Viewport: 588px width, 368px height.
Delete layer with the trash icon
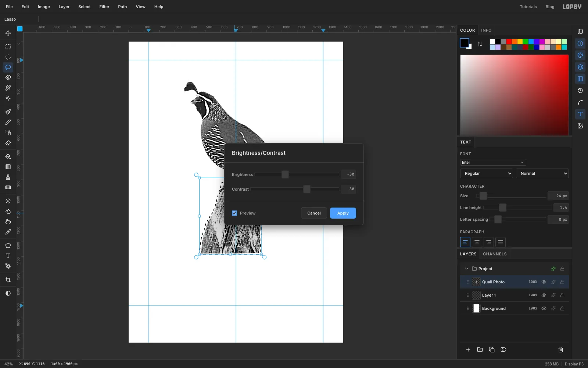click(561, 350)
